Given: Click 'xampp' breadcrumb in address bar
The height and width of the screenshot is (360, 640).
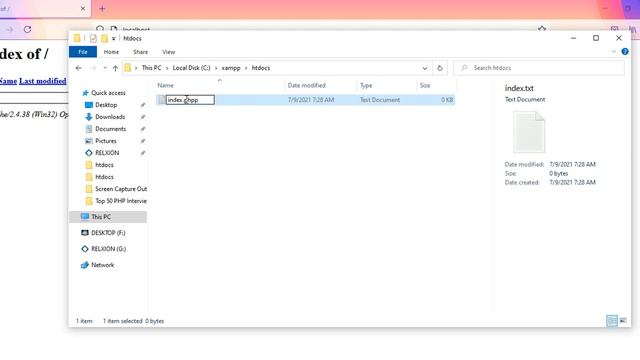Looking at the screenshot, I should pos(231,68).
